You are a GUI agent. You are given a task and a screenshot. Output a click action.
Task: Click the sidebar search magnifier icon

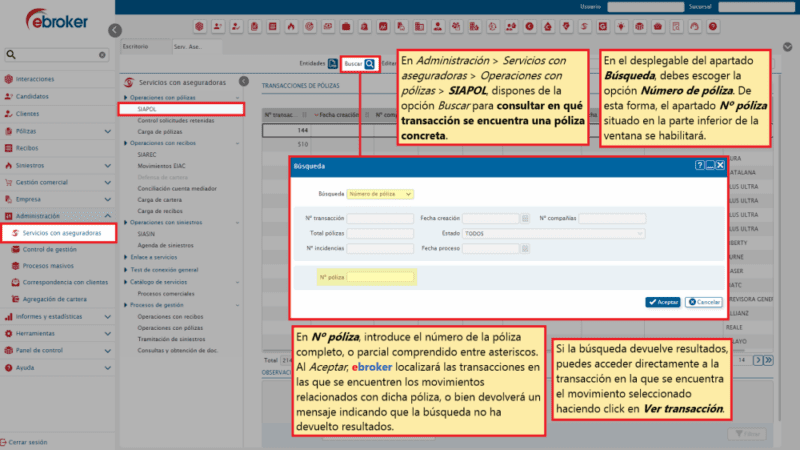click(x=11, y=54)
